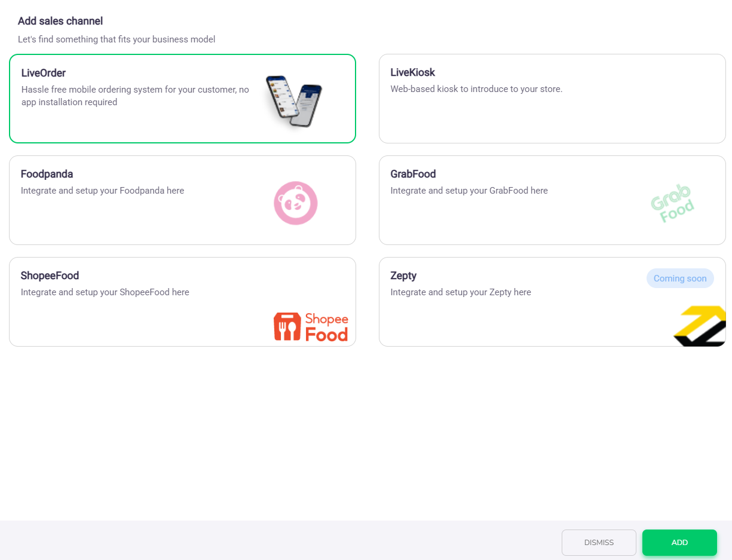
Task: Click the LiveOrder description about hassle free ordering
Action: pos(135,96)
